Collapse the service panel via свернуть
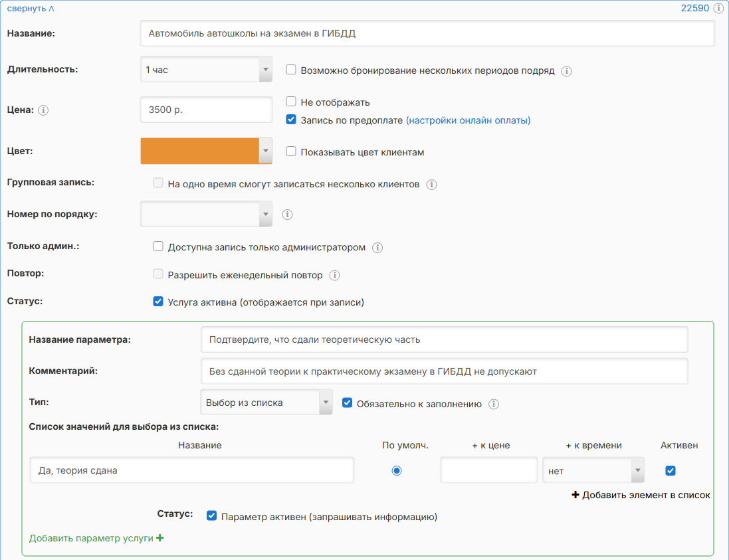The image size is (729, 560). point(31,9)
